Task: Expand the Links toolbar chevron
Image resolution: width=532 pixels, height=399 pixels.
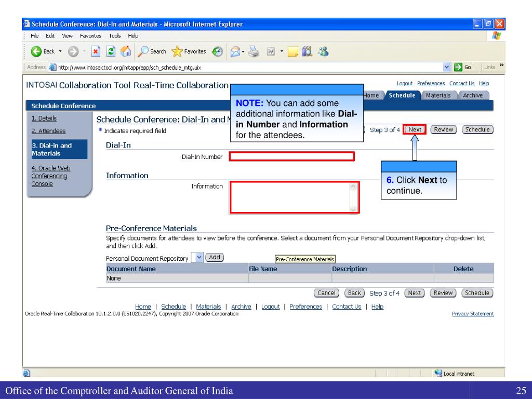Action: [x=502, y=65]
